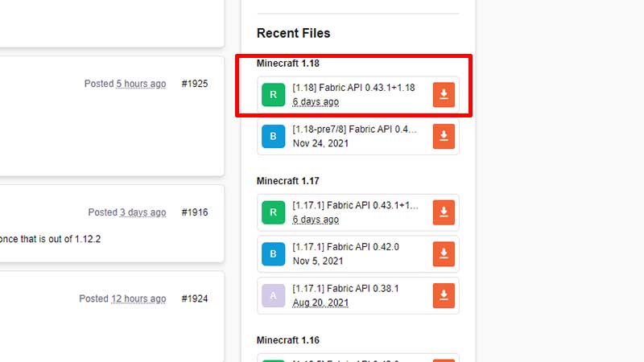Click the blue B badge for 1.18-pre7/8

pos(273,136)
